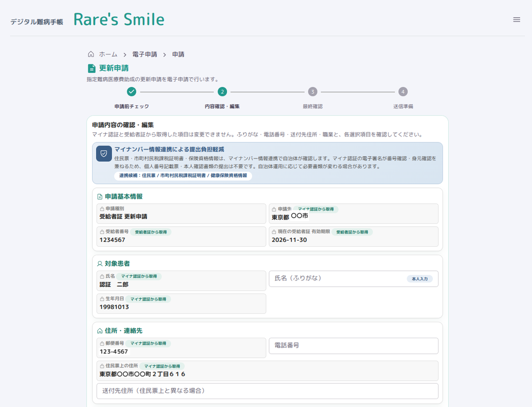Click the patient name 認証 二郎

pos(114,284)
